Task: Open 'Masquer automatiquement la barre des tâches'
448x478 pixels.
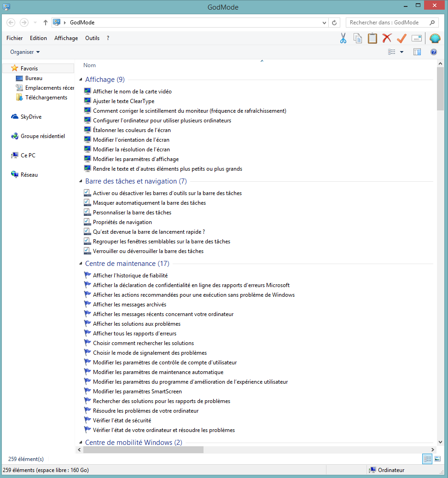Action: [x=149, y=203]
